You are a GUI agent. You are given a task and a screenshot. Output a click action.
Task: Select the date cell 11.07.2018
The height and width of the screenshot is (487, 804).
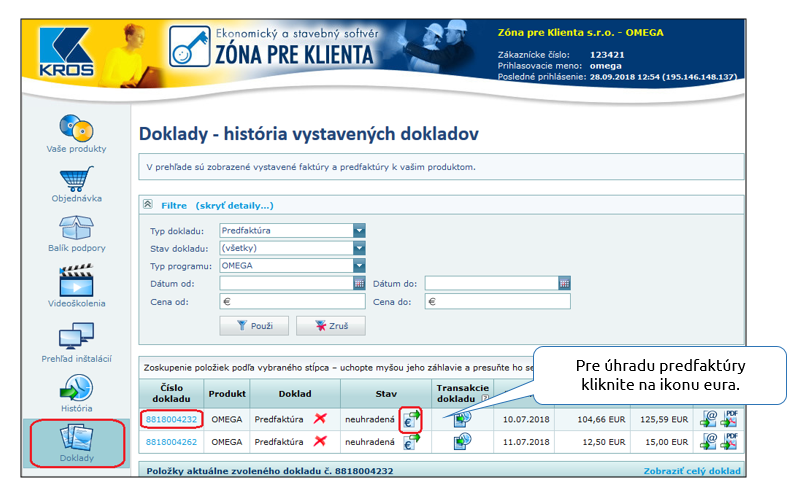coord(526,441)
